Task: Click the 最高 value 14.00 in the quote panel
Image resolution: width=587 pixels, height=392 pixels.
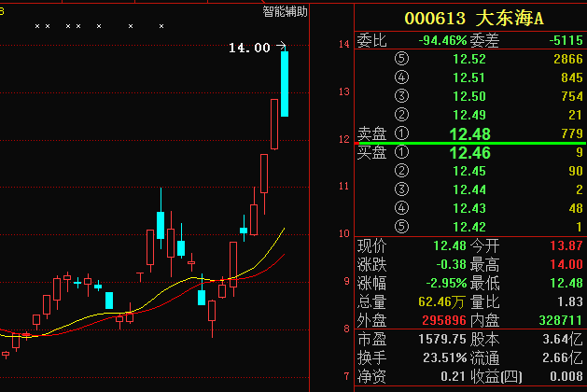Action: click(566, 265)
